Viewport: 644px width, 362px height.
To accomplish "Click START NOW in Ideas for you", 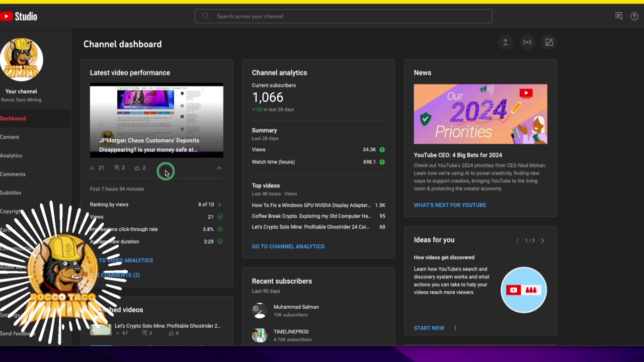I will click(x=429, y=328).
